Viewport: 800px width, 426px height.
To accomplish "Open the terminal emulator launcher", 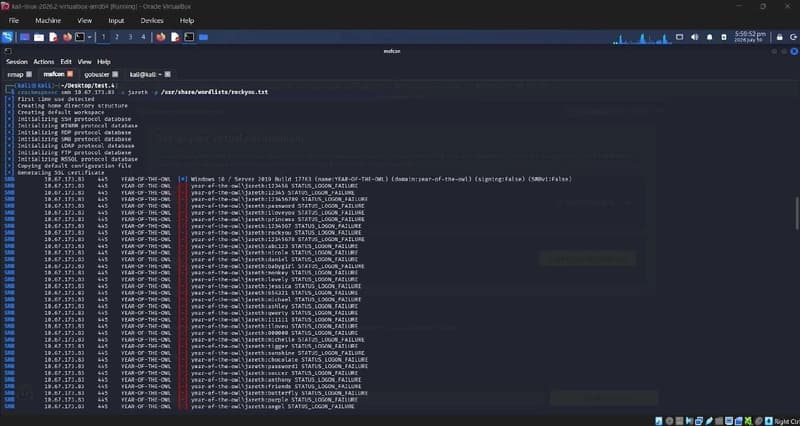I will tap(80, 37).
